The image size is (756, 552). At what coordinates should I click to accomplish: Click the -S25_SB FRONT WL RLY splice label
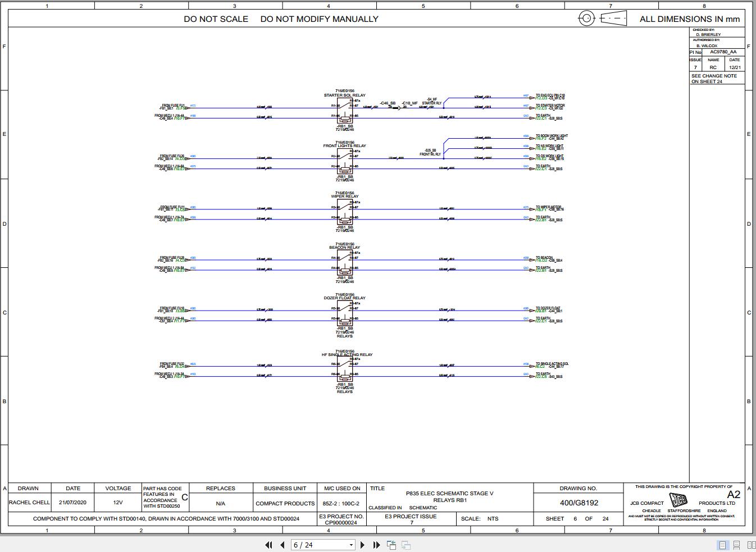pos(430,152)
